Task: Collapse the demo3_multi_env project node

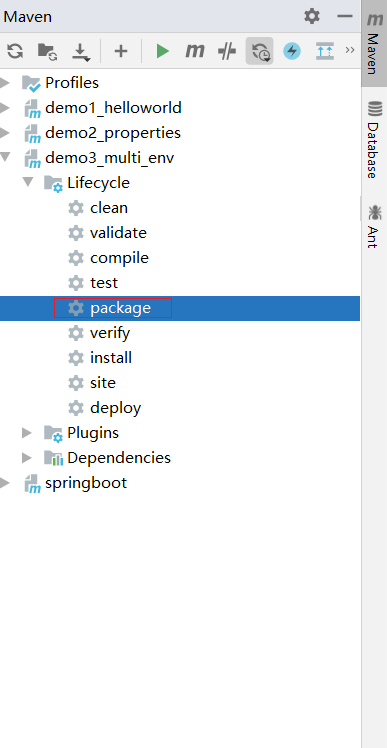Action: click(5, 157)
